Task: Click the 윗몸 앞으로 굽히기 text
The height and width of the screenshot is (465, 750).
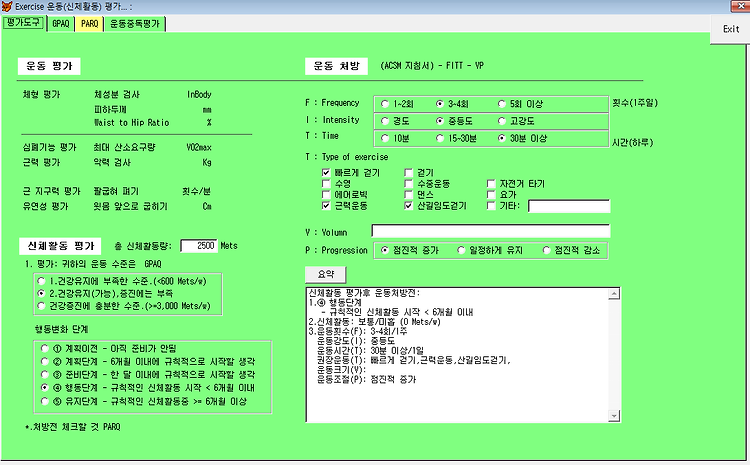Action: tap(131, 207)
